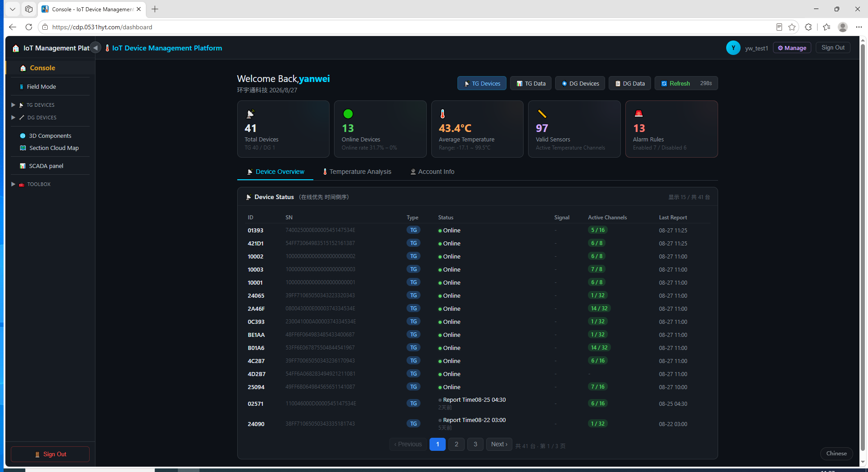868x472 pixels.
Task: Switch to Device Overview tab
Action: click(x=275, y=172)
